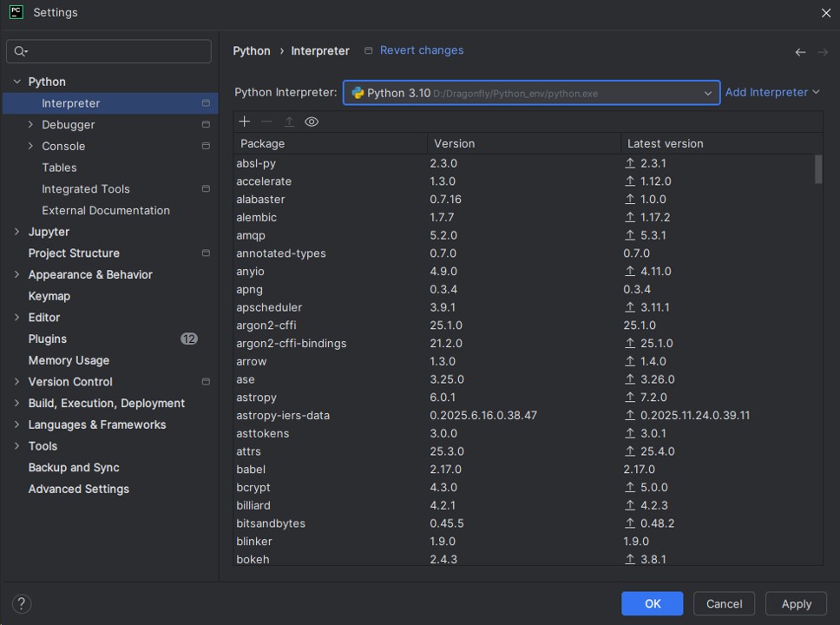Image resolution: width=840 pixels, height=625 pixels.
Task: Click the forward navigation arrow
Action: point(823,52)
